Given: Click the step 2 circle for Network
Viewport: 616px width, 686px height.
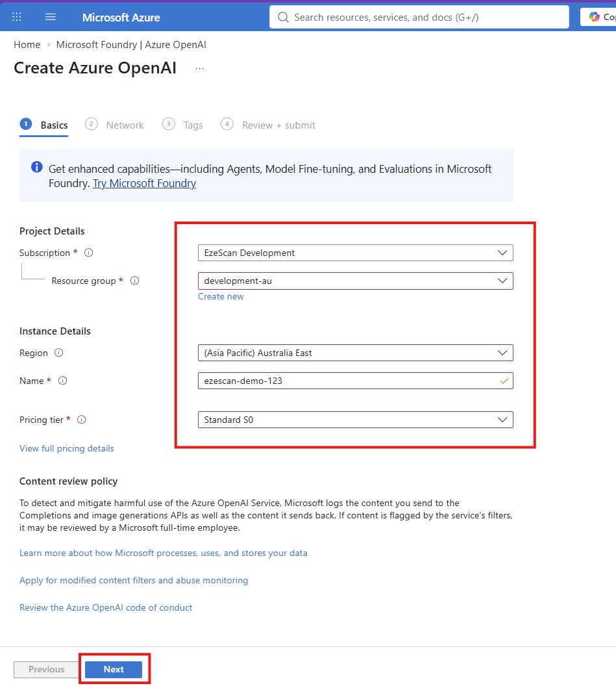Looking at the screenshot, I should [91, 124].
